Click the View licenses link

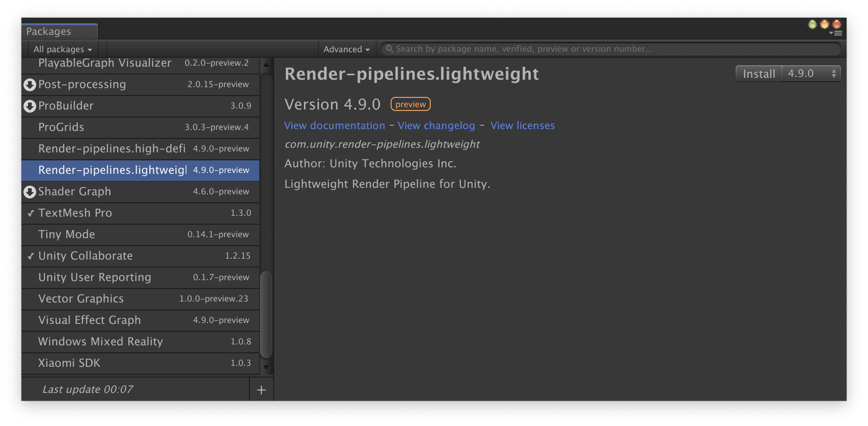522,126
